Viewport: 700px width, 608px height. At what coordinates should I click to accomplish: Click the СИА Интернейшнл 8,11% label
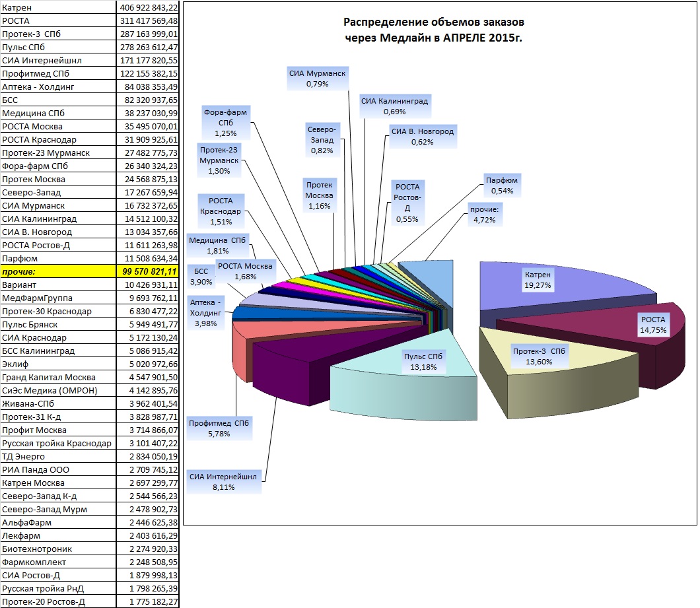pos(223,482)
